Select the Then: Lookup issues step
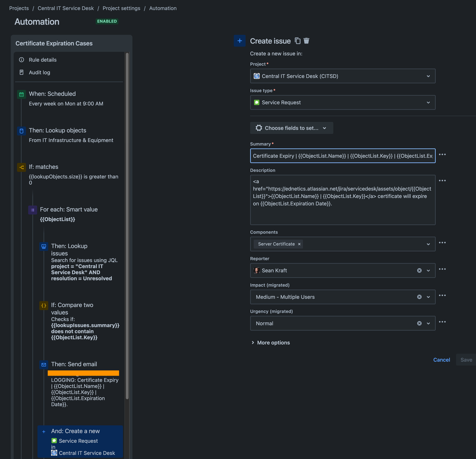 [x=81, y=262]
